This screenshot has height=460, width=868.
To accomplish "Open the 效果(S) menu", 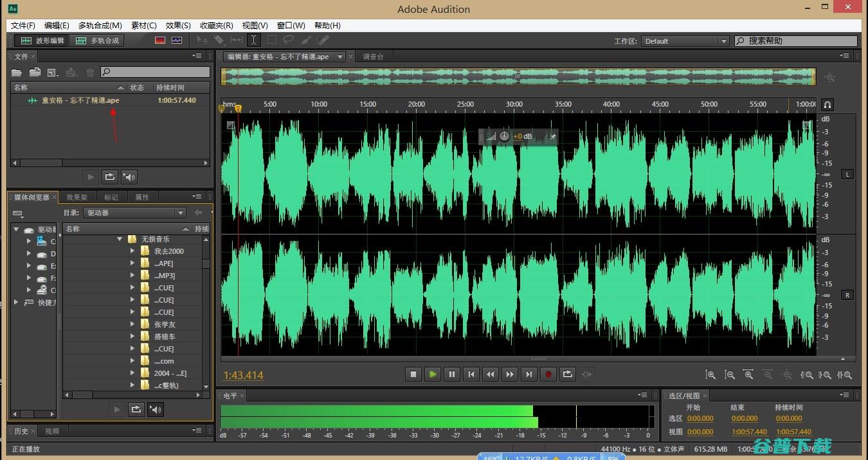I will click(178, 26).
